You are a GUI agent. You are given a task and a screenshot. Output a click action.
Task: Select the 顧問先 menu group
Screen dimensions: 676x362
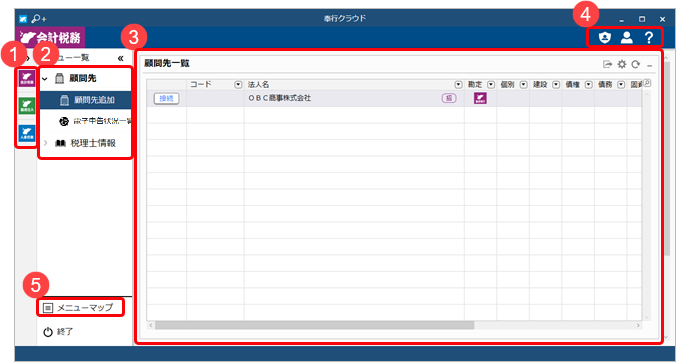pyautogui.click(x=86, y=78)
